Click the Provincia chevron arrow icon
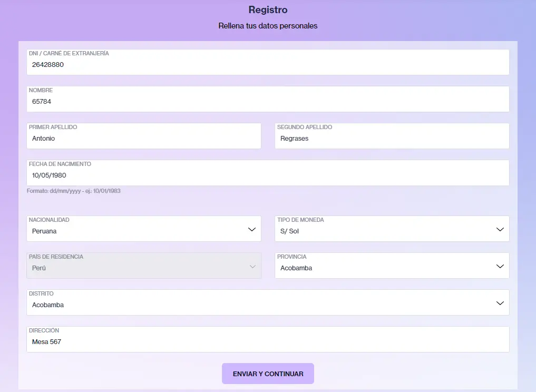Screen dimensions: 536x392 pyautogui.click(x=500, y=267)
